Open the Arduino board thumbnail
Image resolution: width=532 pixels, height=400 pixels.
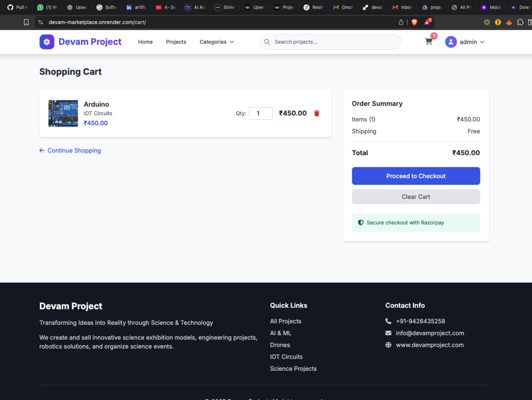coord(63,113)
